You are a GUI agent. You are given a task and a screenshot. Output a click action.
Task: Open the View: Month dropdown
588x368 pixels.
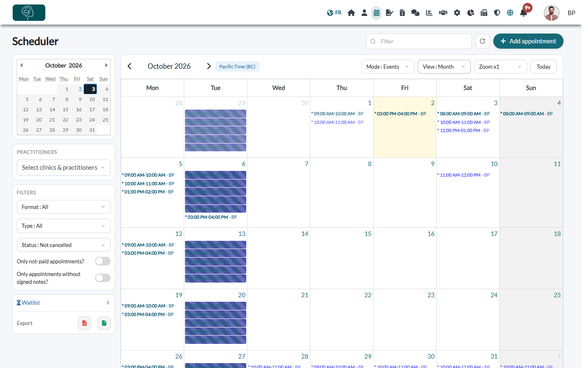click(444, 67)
